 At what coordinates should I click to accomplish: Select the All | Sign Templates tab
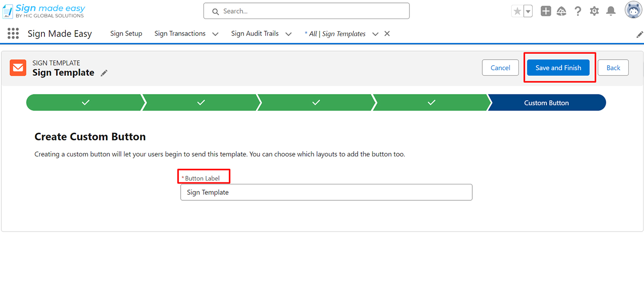(335, 34)
